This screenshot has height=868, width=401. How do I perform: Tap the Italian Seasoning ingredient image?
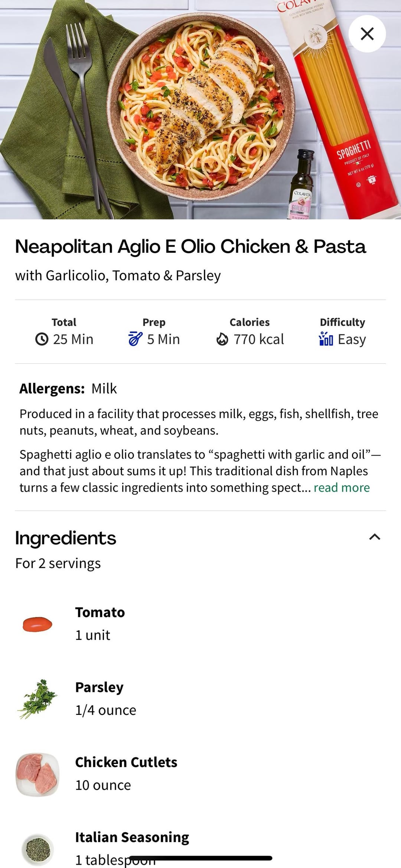[37, 849]
